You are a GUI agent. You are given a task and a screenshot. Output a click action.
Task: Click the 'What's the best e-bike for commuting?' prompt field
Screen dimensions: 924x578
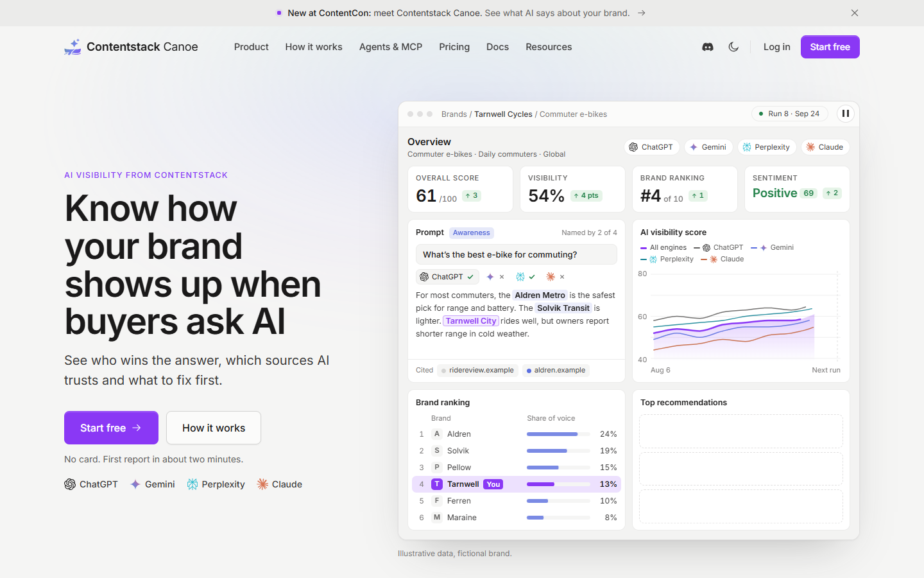pos(517,254)
